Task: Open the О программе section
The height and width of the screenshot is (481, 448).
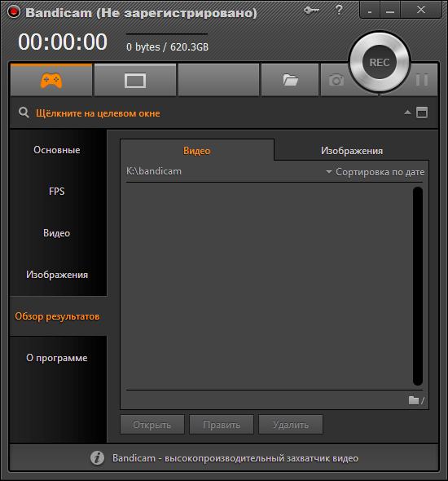Action: [x=57, y=358]
